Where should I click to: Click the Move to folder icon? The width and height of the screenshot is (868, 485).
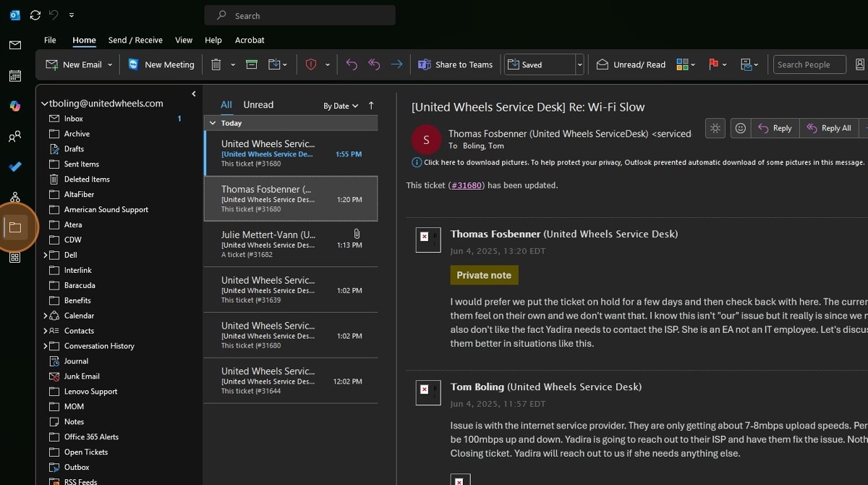[274, 64]
